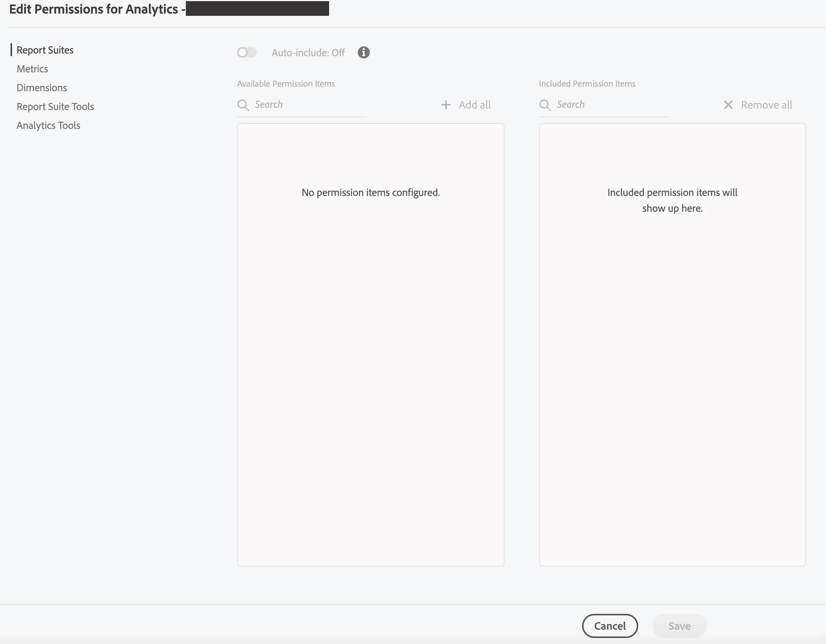The height and width of the screenshot is (644, 826).
Task: Click the Save button
Action: (679, 626)
